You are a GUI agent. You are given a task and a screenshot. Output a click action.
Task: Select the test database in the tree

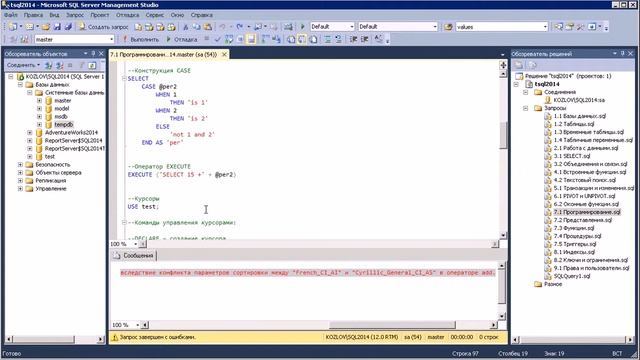pos(50,157)
